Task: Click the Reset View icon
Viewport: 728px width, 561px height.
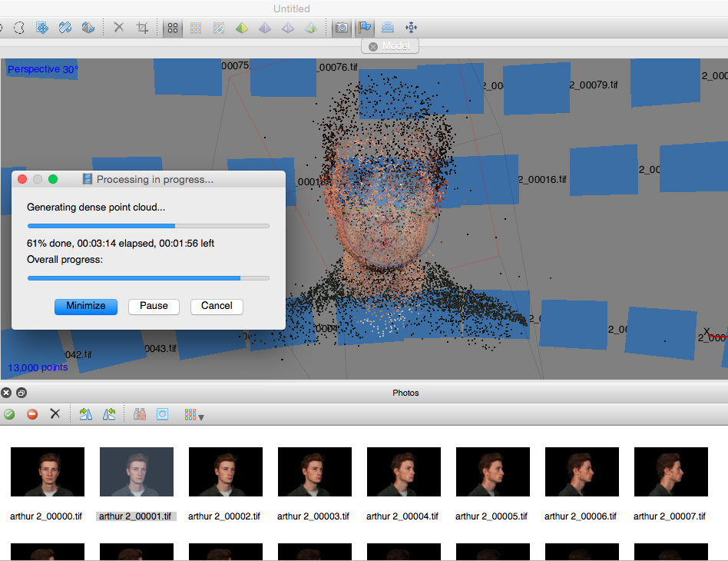Action: pyautogui.click(x=411, y=28)
